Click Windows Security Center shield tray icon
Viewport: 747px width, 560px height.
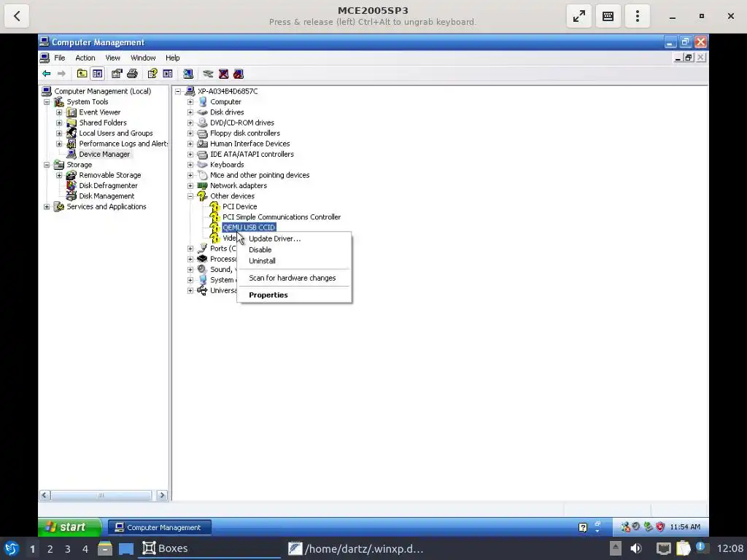click(x=659, y=526)
